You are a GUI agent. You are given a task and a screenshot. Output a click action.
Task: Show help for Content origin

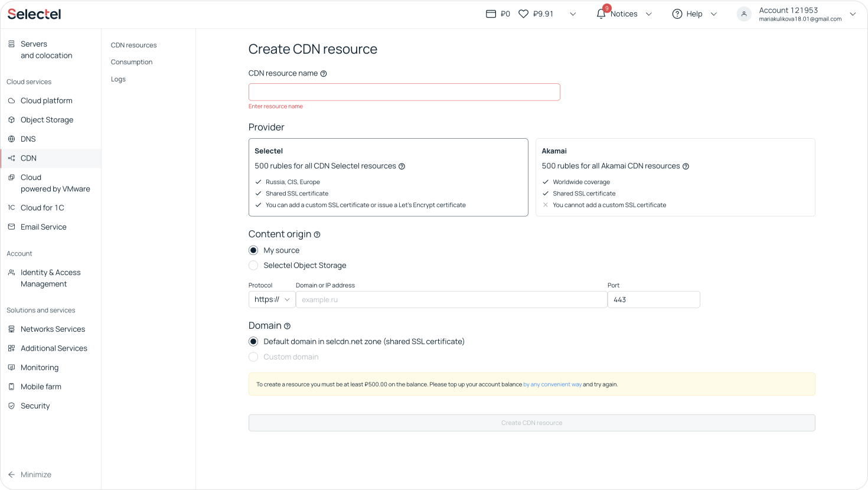317,234
